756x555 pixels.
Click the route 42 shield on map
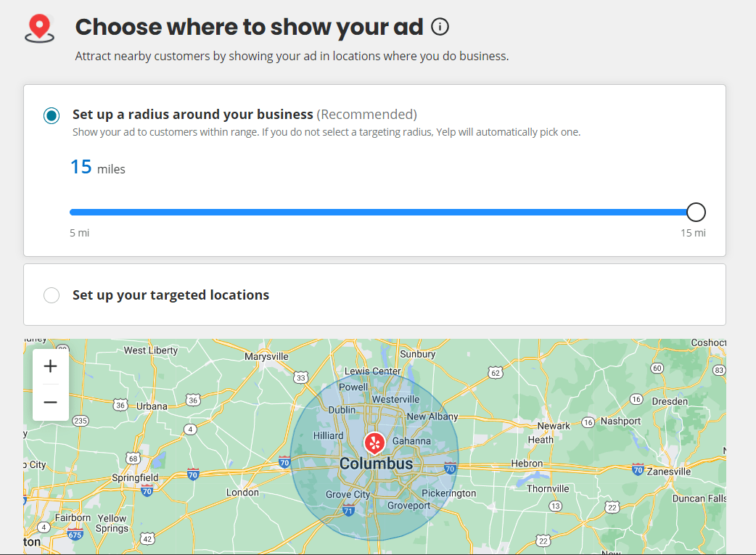click(147, 538)
